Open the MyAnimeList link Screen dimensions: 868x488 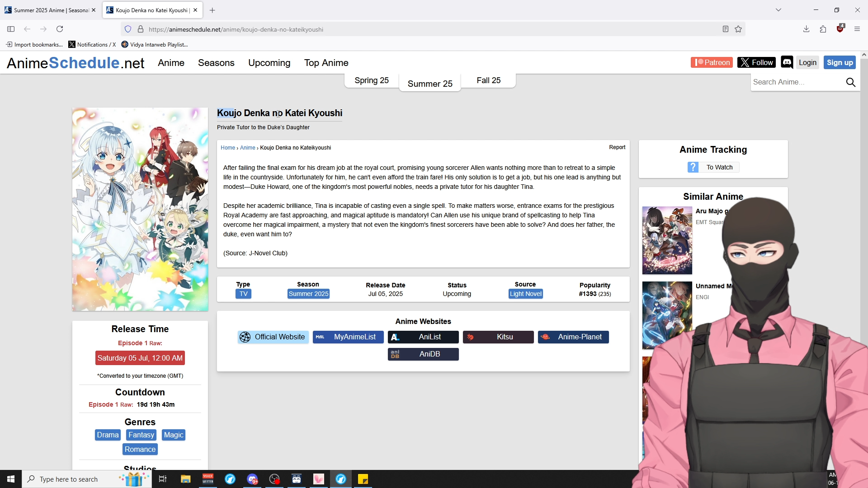coord(348,337)
